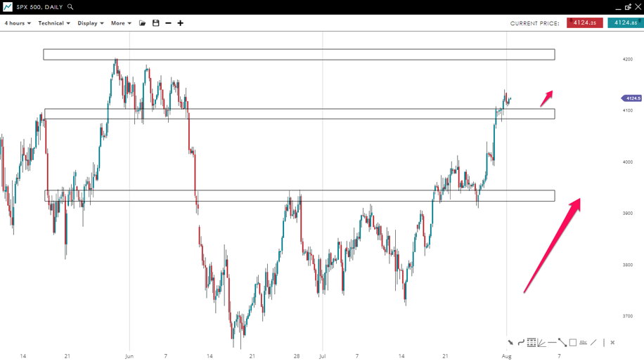
Task: Select the Abc text annotation tool
Action: [583, 343]
